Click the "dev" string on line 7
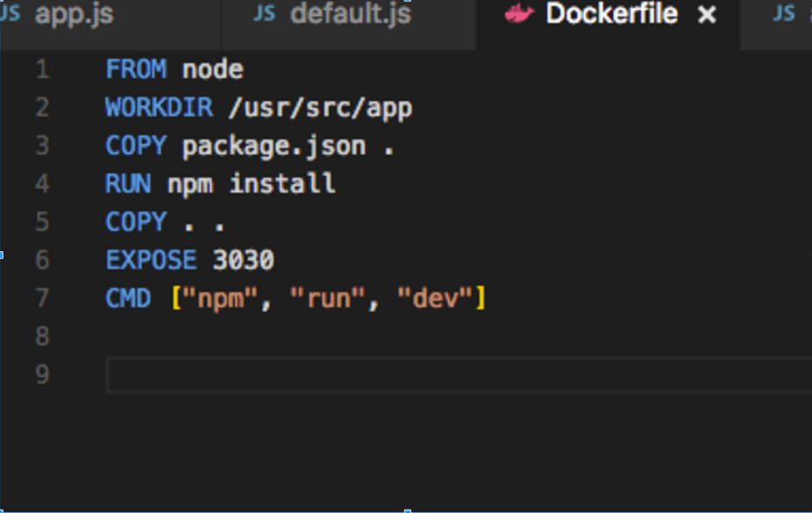 (435, 298)
